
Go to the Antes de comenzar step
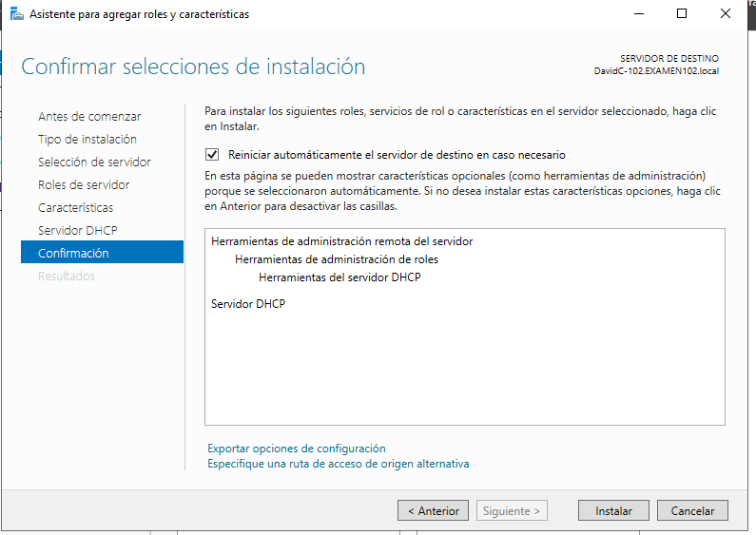coord(89,116)
